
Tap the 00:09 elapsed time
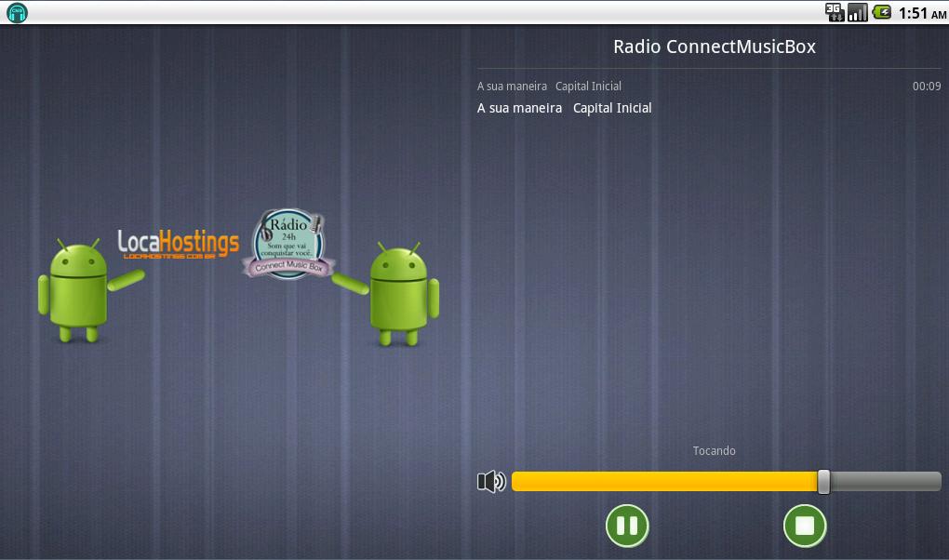click(x=927, y=87)
